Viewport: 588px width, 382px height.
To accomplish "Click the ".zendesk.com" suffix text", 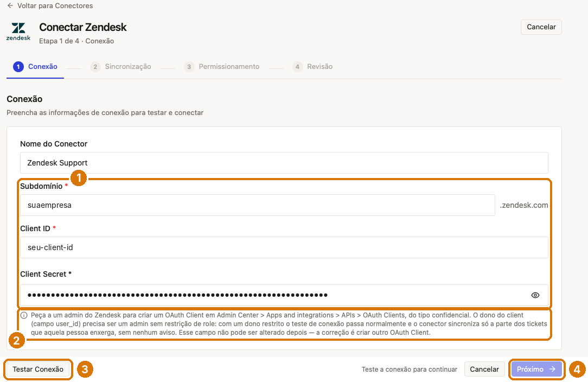I will (524, 205).
